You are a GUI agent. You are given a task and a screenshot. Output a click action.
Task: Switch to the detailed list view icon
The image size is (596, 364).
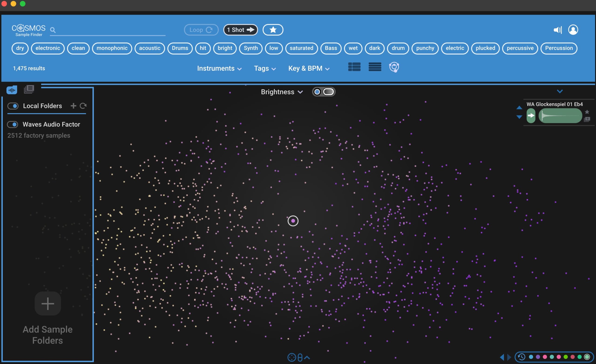click(354, 67)
